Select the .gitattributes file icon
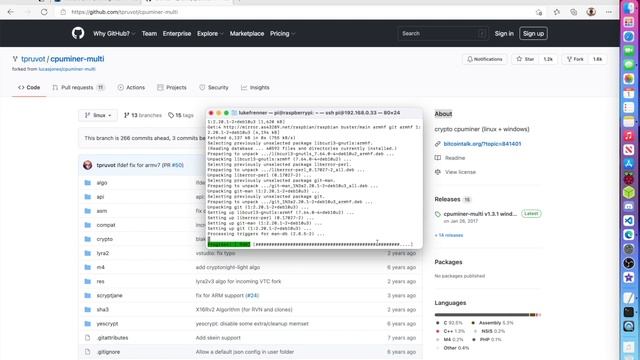 (x=87, y=338)
